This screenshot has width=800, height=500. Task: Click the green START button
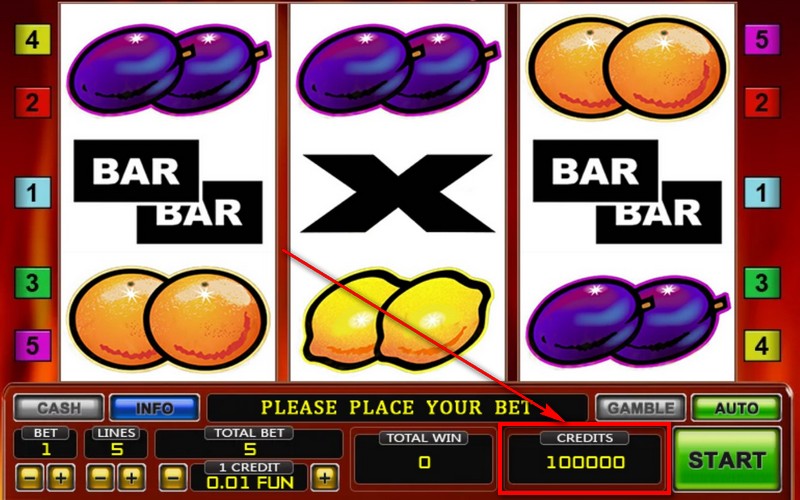click(727, 459)
